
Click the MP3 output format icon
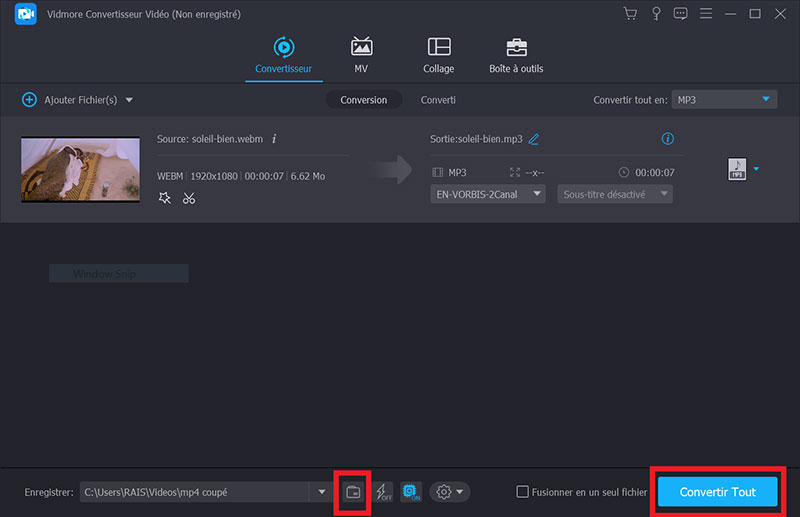point(737,169)
